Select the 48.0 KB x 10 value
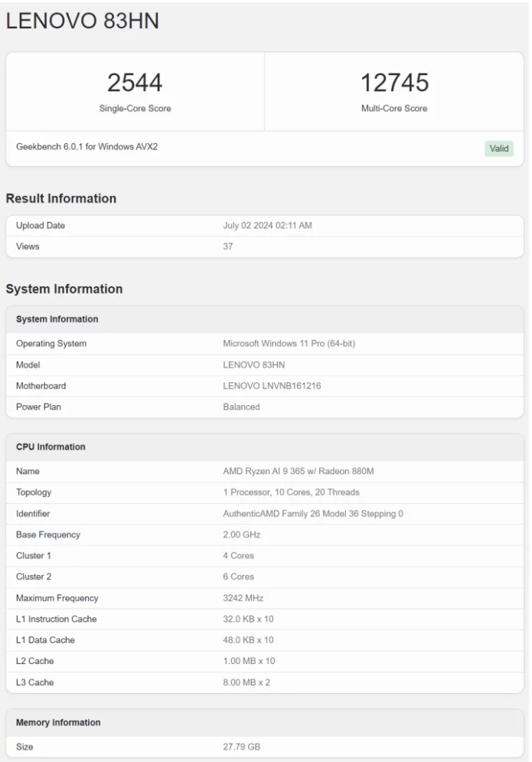532x762 pixels. pyautogui.click(x=248, y=640)
